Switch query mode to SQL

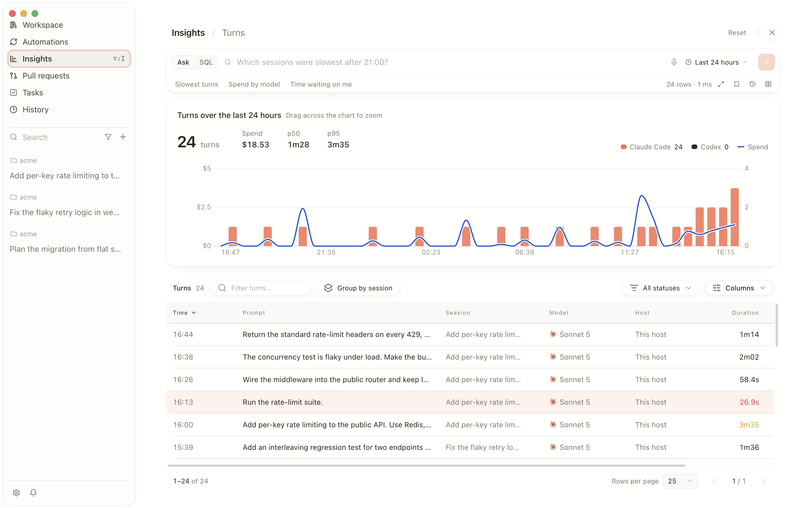point(206,62)
